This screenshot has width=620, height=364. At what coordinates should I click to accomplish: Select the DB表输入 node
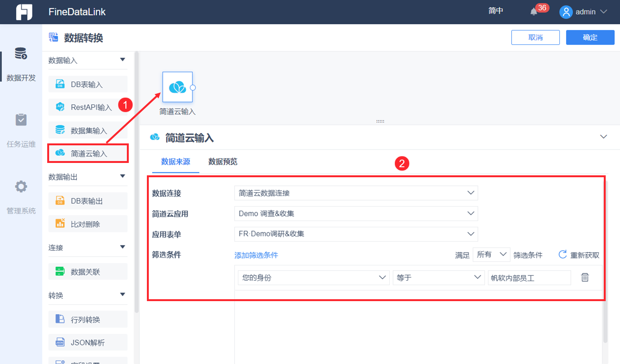pos(88,84)
